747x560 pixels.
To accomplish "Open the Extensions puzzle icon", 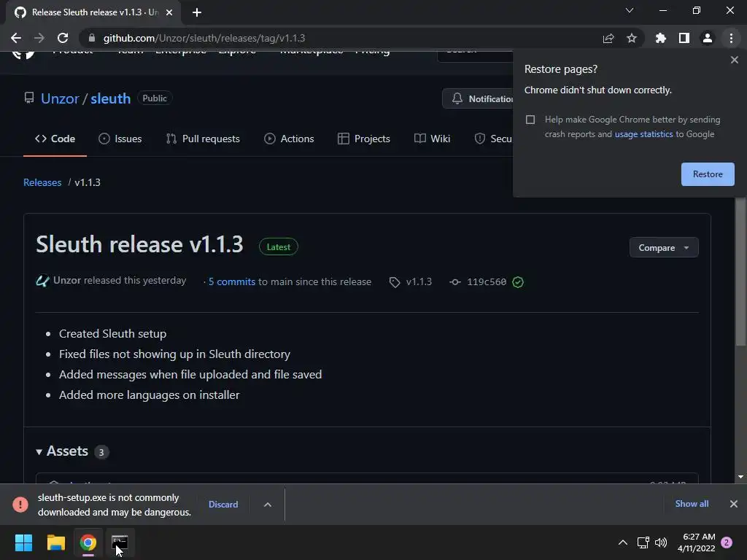I will coord(661,38).
